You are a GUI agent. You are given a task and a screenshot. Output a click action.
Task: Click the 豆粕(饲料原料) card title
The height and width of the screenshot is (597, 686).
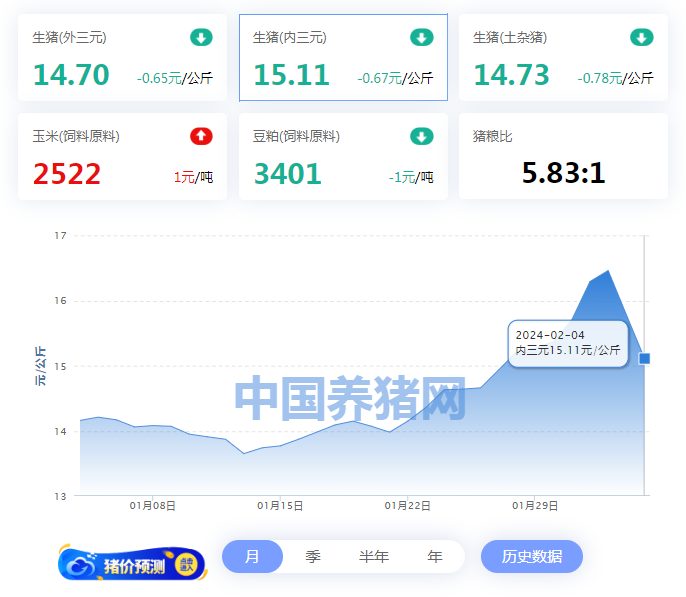[x=296, y=136]
